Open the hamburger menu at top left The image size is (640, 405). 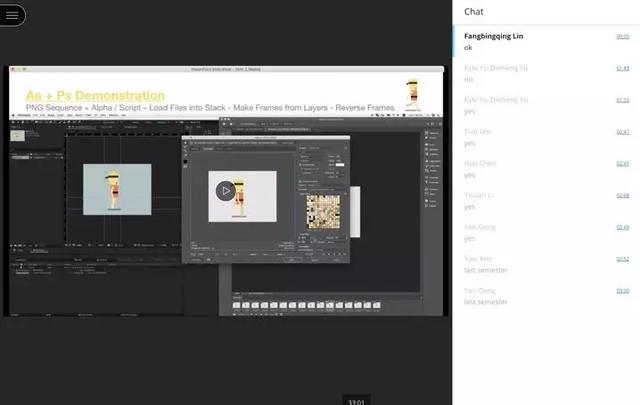pos(12,15)
